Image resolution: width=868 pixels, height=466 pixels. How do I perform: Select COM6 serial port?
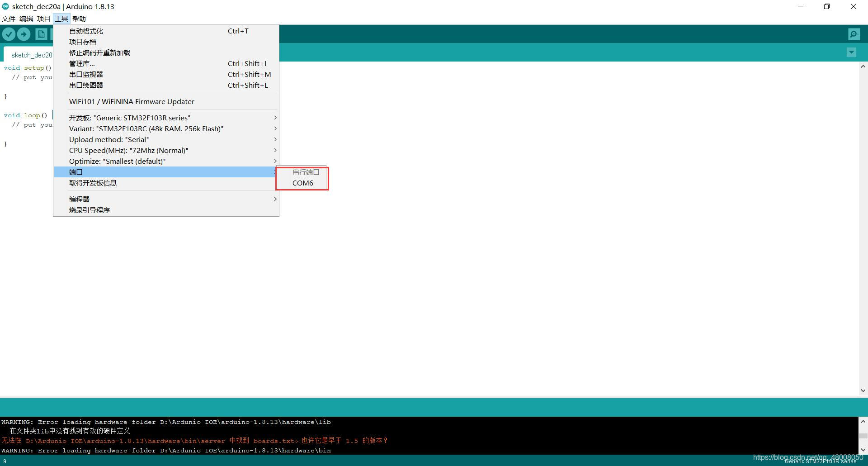(302, 183)
